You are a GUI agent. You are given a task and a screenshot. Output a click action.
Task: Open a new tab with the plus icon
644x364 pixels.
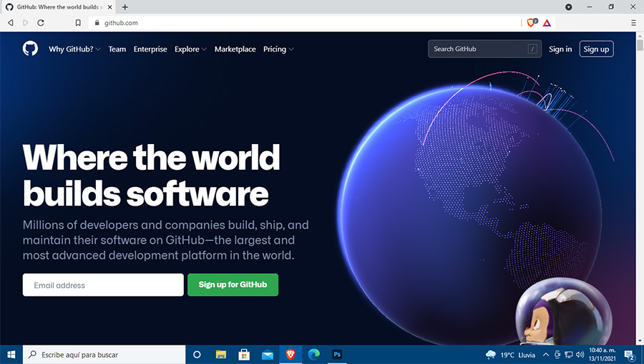pyautogui.click(x=125, y=7)
